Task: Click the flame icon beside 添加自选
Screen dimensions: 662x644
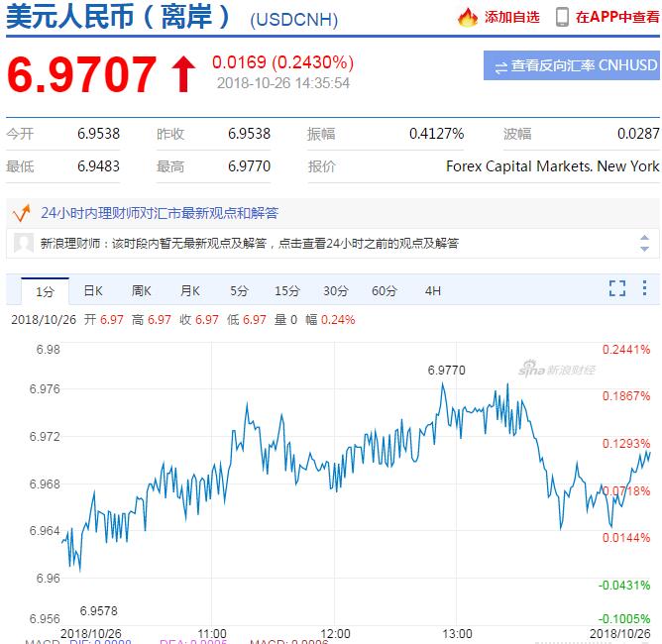Action: (x=468, y=17)
